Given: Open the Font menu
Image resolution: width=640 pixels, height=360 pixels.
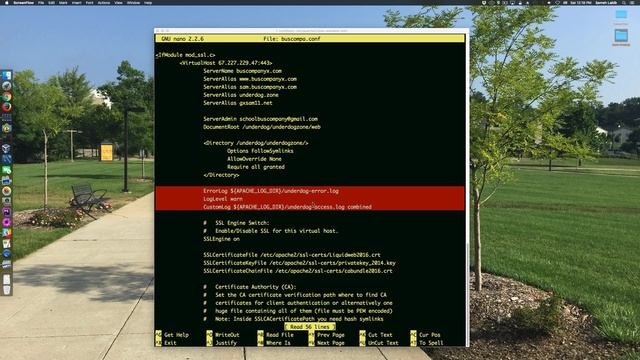Looking at the screenshot, I should (x=89, y=2).
